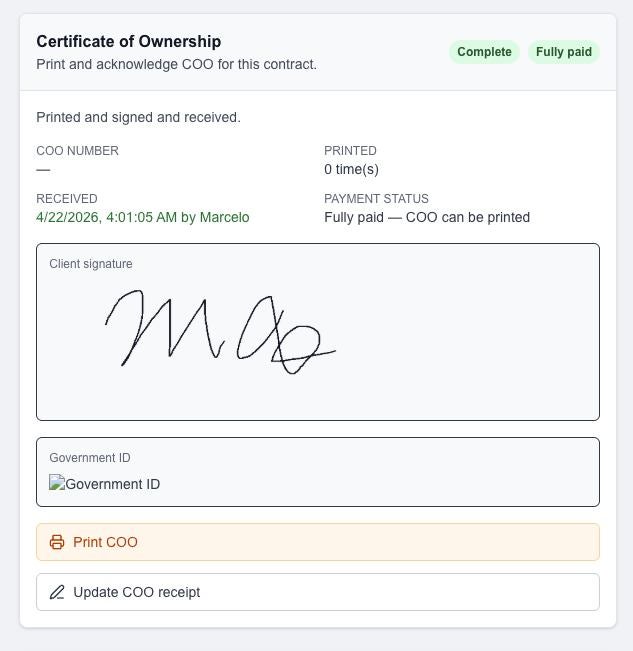The image size is (633, 651).
Task: Click the Certificate of Ownership heading
Action: (x=129, y=42)
